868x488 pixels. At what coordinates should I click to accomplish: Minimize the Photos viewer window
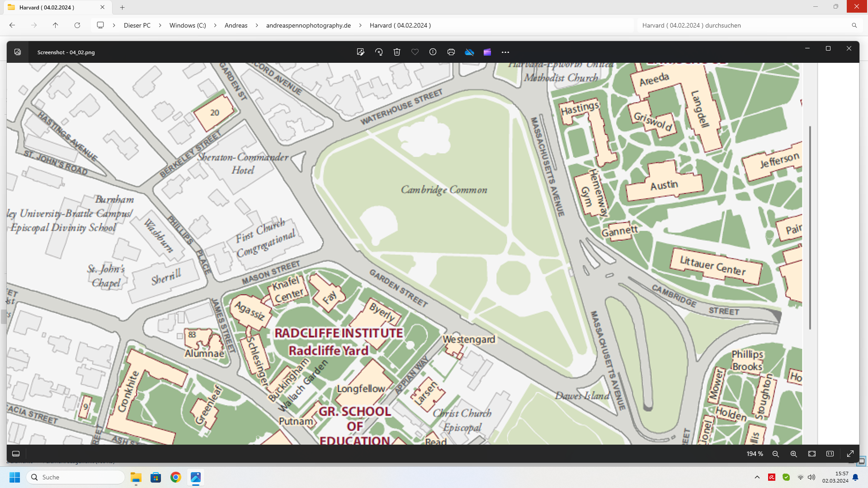click(x=807, y=48)
